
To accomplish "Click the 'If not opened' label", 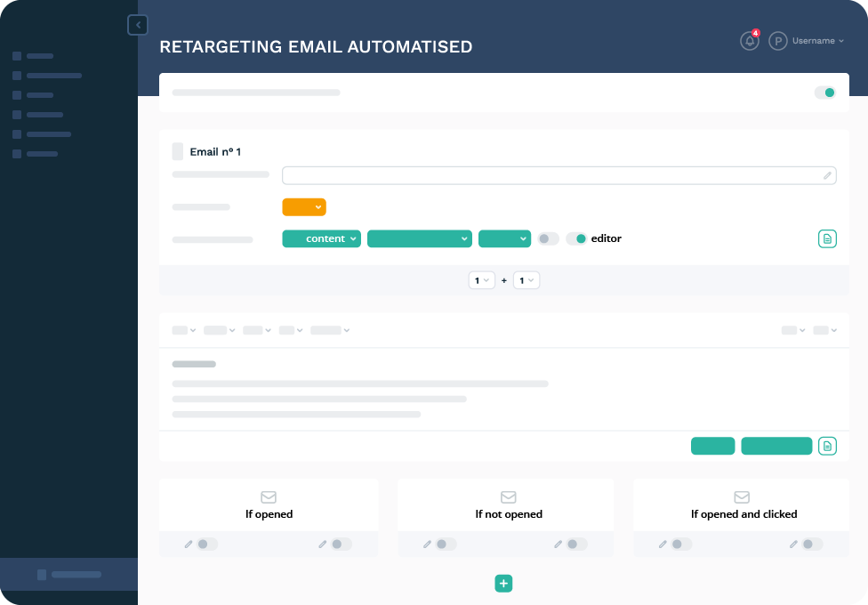I will coord(509,514).
